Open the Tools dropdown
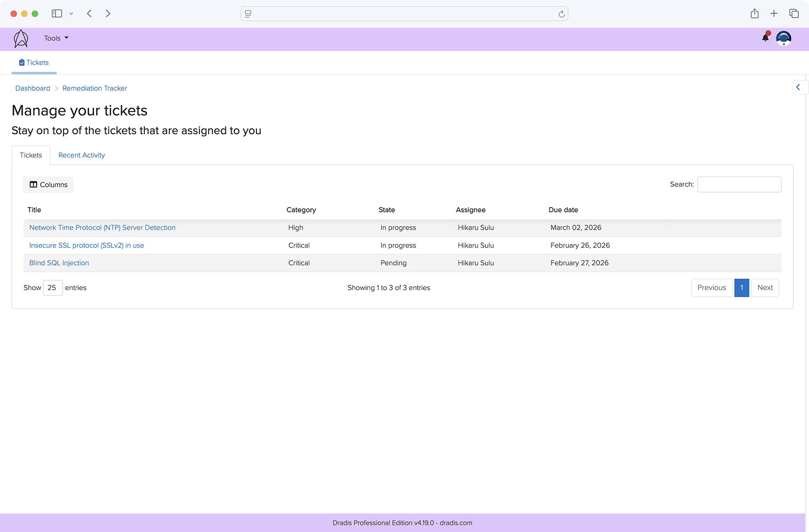Viewport: 809px width, 532px height. pyautogui.click(x=56, y=38)
